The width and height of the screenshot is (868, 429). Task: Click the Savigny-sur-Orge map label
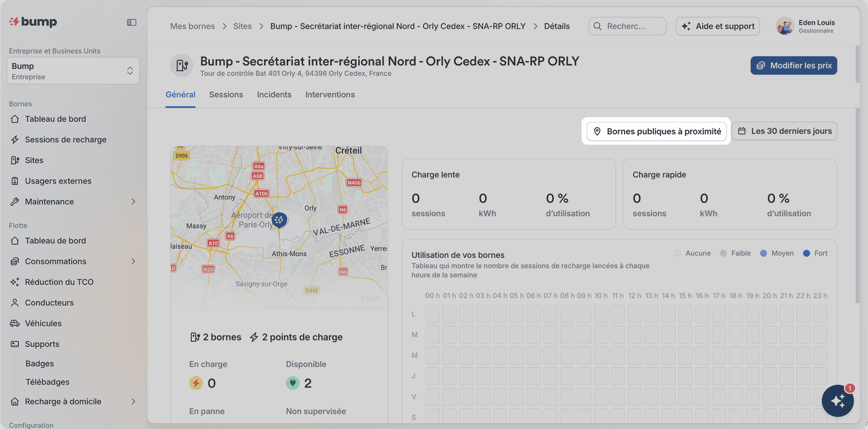click(261, 284)
